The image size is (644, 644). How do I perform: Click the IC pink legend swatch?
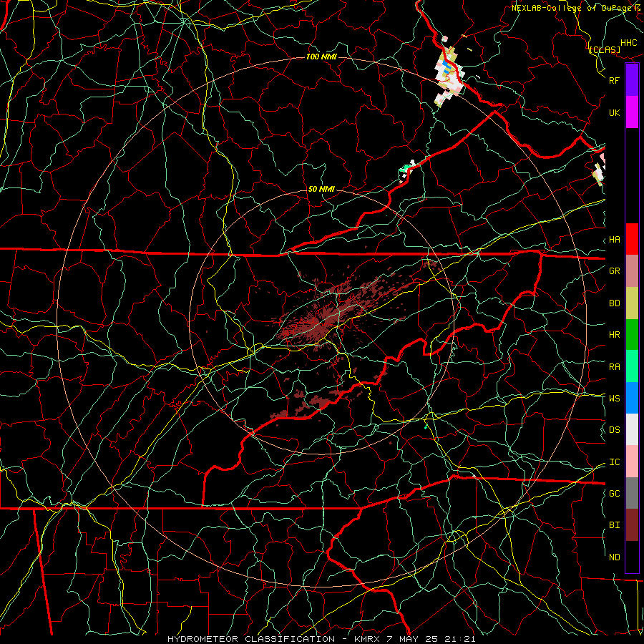point(632,462)
